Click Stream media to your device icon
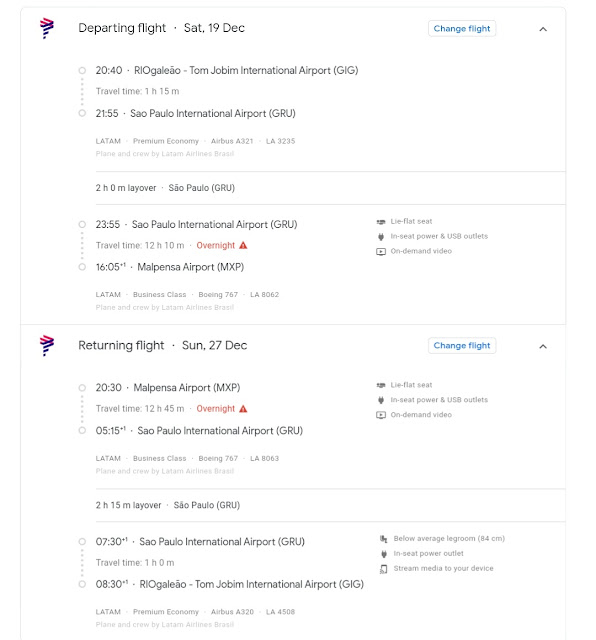Viewport: 596px width, 640px height. click(383, 569)
